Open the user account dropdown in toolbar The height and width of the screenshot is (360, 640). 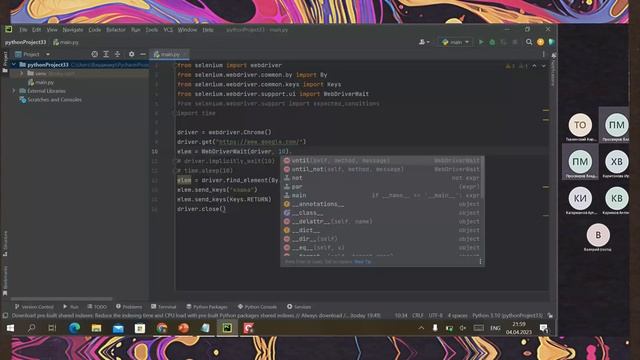[x=424, y=42]
